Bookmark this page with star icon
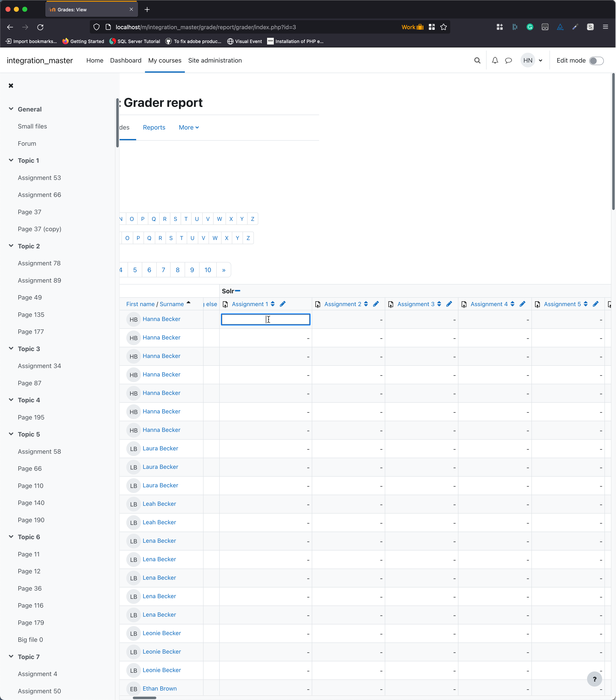This screenshot has height=700, width=616. pyautogui.click(x=444, y=27)
